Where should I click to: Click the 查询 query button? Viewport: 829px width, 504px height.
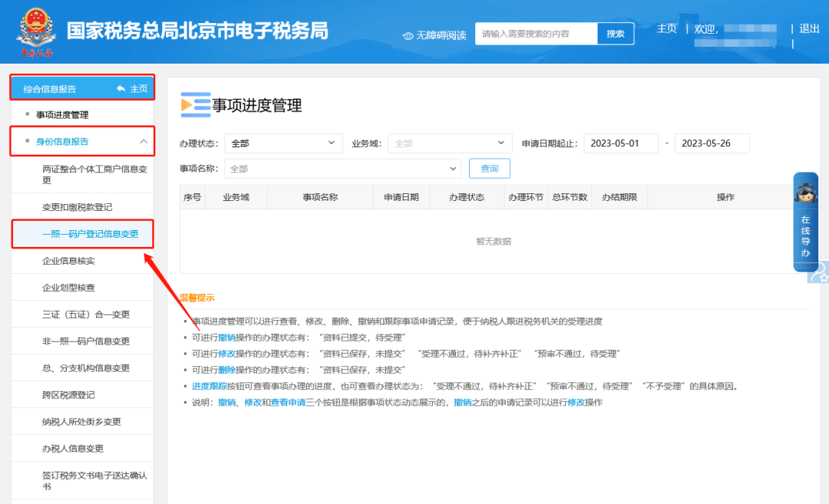pyautogui.click(x=489, y=168)
